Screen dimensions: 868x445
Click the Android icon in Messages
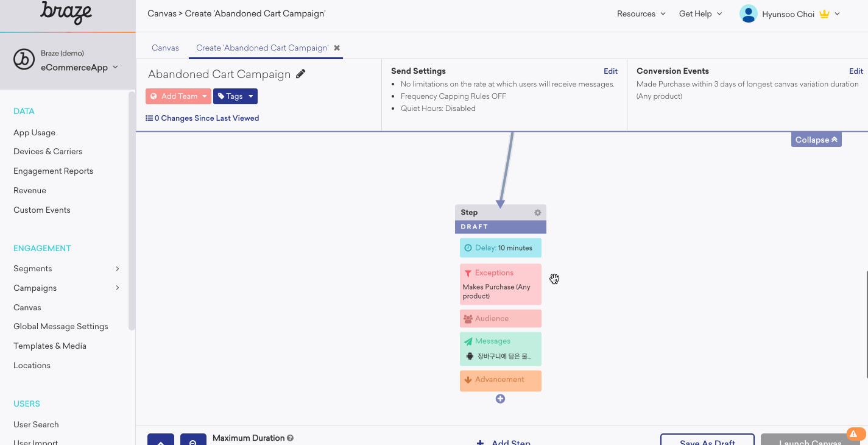(x=470, y=356)
